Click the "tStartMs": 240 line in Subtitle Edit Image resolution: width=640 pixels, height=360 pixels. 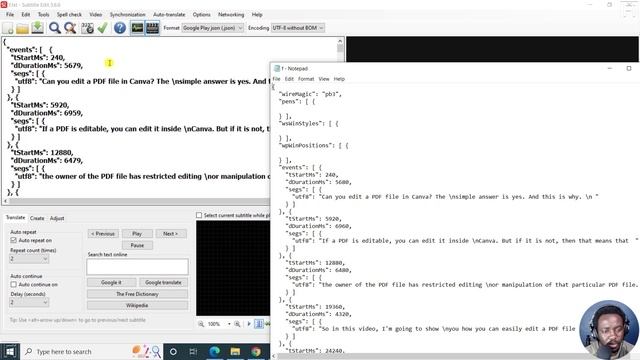click(38, 58)
